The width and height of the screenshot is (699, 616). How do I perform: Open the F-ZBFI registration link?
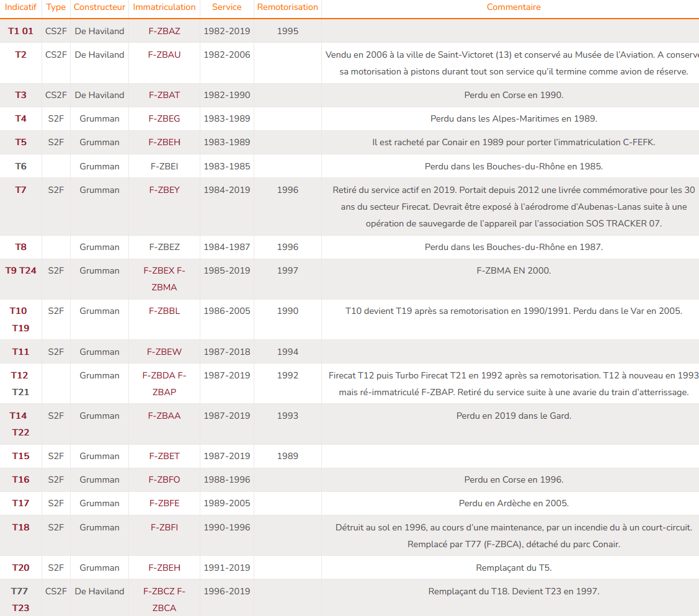(164, 527)
